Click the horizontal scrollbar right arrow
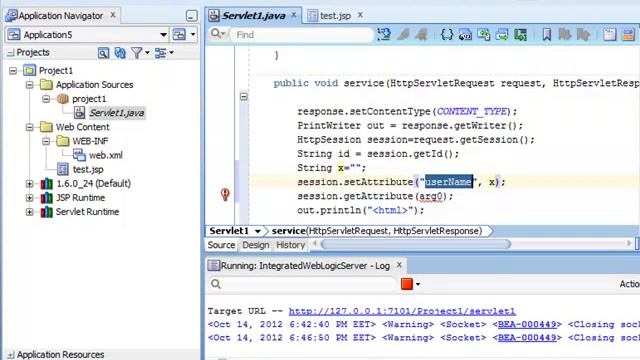 (629, 244)
